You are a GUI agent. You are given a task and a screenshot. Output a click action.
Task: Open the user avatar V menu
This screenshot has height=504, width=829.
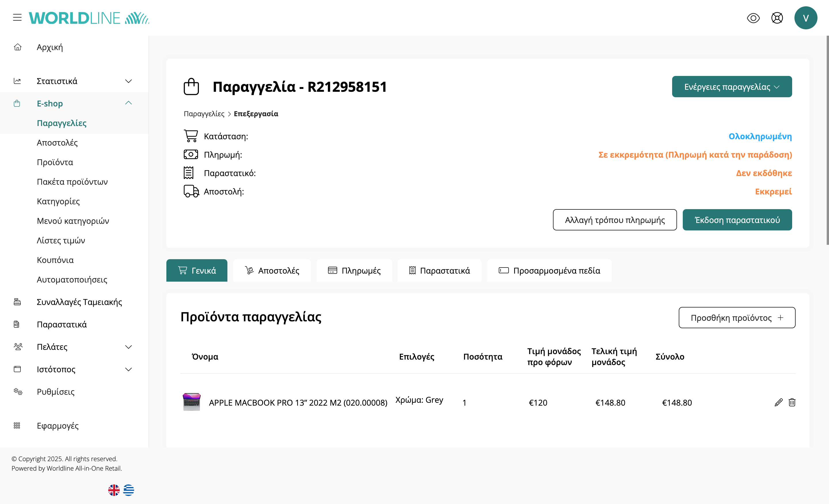805,18
